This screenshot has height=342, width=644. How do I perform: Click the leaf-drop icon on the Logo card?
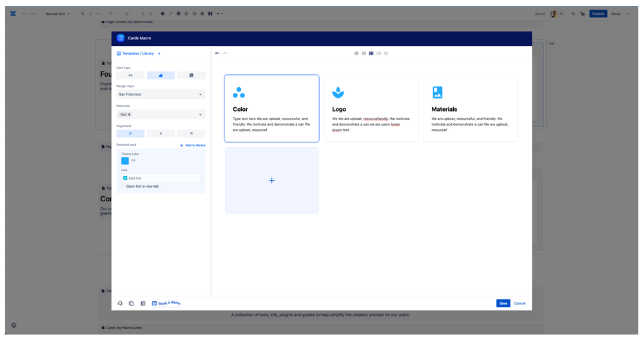[338, 92]
